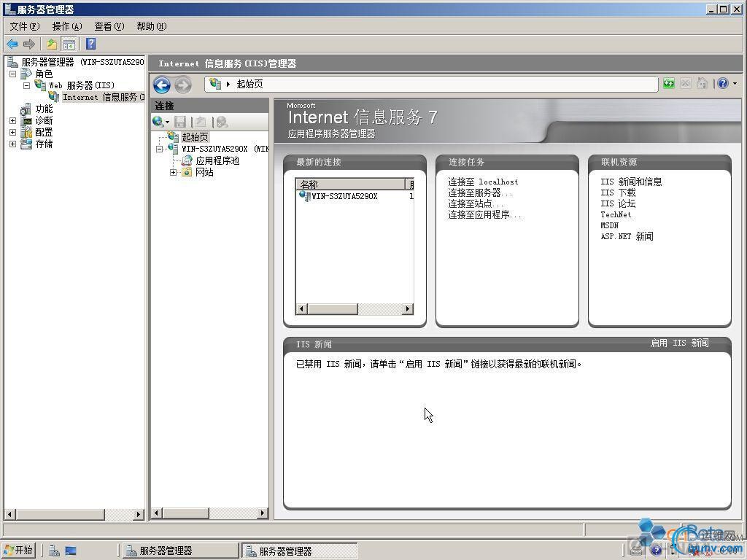Click the create new connection globe icon
The height and width of the screenshot is (560, 747).
pyautogui.click(x=158, y=122)
